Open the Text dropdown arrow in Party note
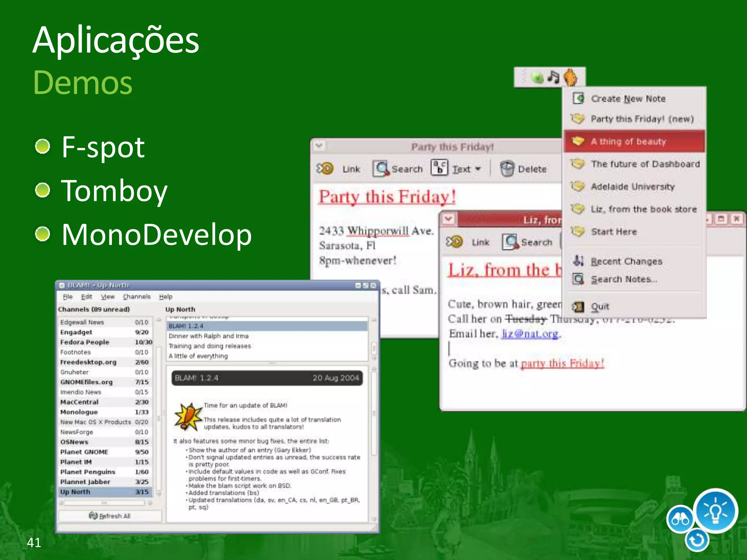 [478, 169]
